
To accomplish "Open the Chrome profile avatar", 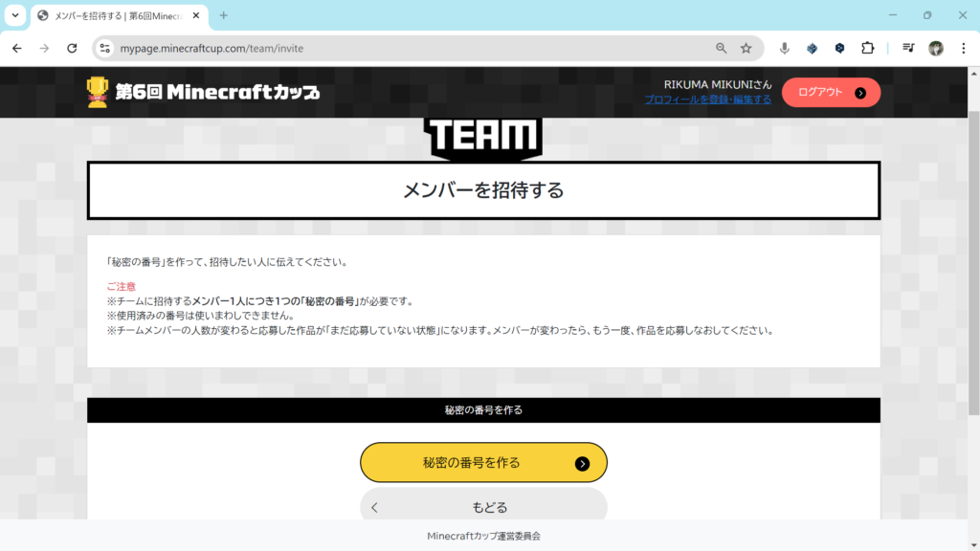I will (936, 48).
